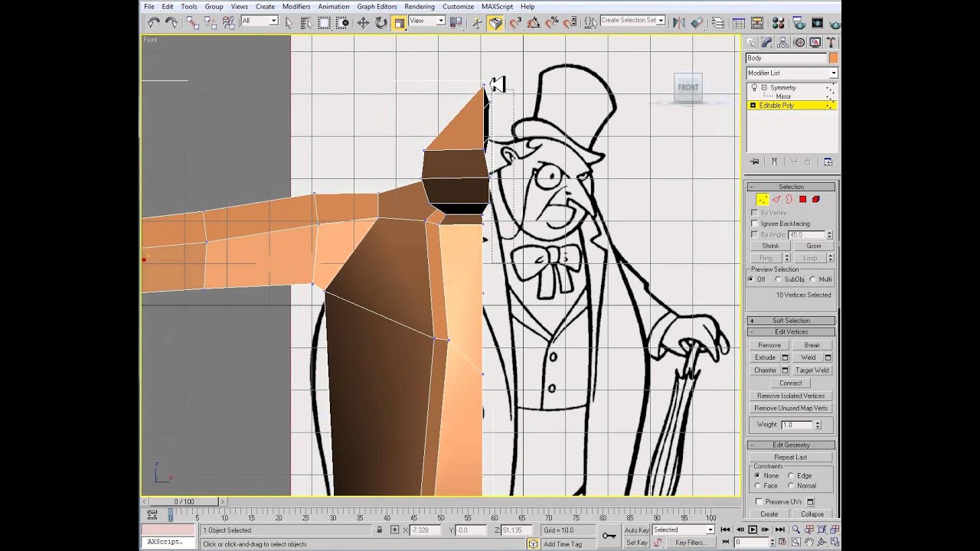Open the Animation menu
The height and width of the screenshot is (551, 980).
click(334, 6)
